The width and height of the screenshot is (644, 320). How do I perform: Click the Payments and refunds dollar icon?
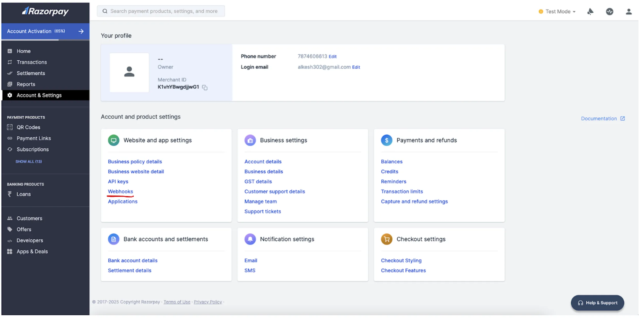click(387, 140)
